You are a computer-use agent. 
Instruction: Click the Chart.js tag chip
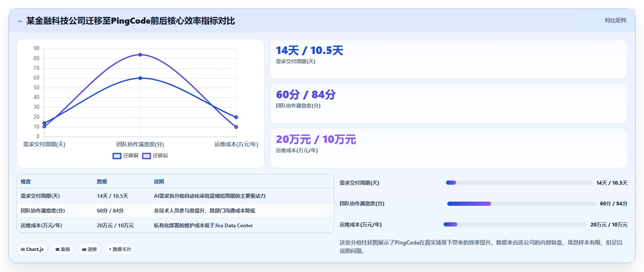pos(32,249)
